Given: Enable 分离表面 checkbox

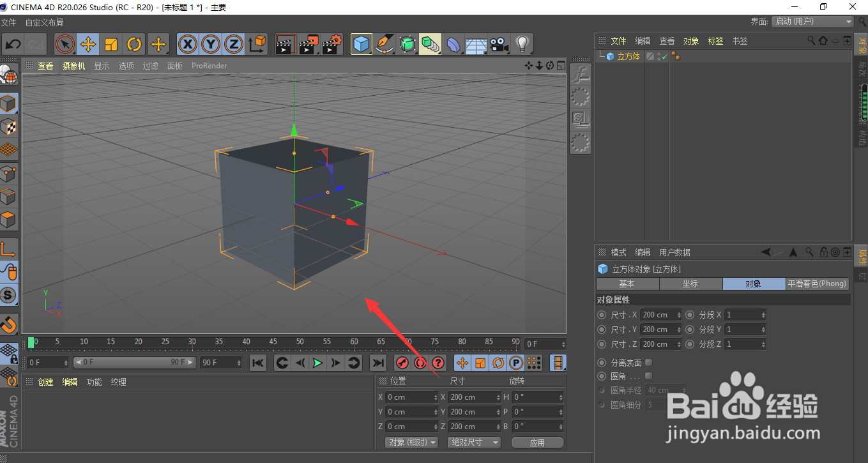Looking at the screenshot, I should point(649,363).
